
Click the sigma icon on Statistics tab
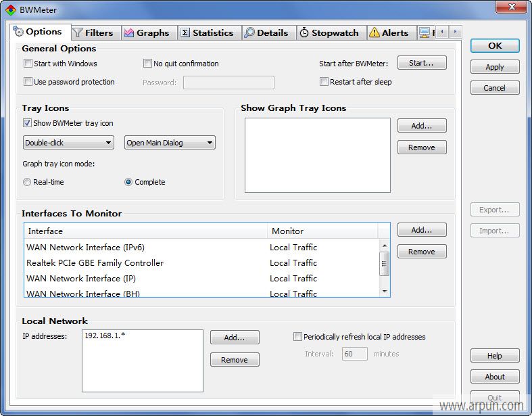185,32
